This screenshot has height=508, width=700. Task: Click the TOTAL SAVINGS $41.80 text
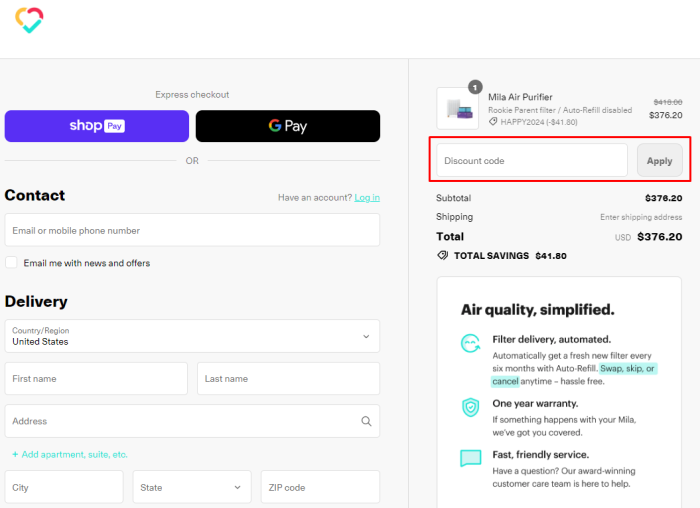[510, 256]
